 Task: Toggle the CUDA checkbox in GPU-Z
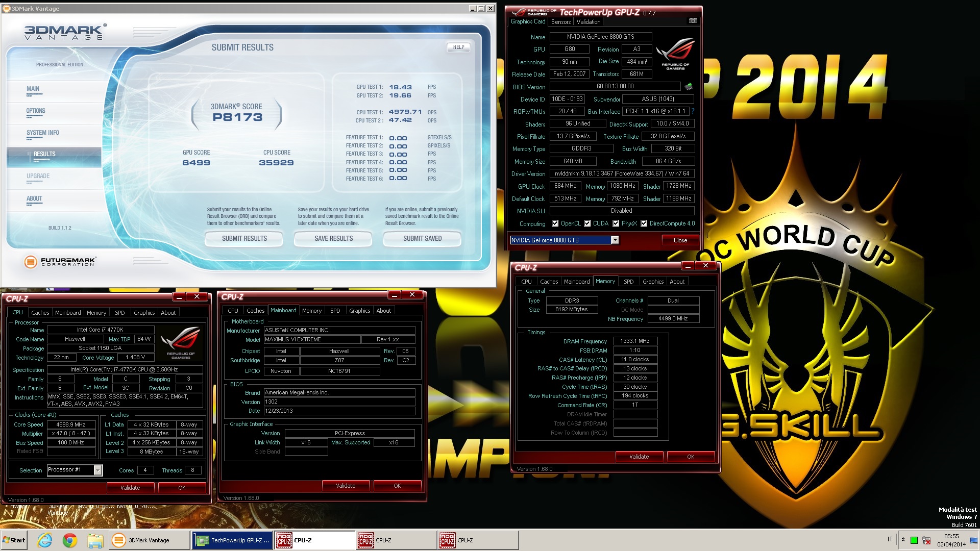[587, 223]
